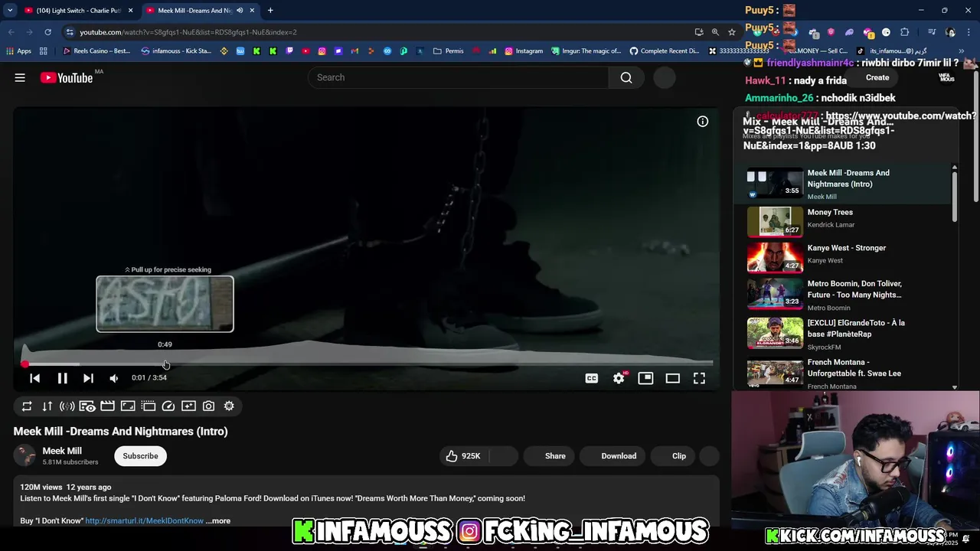
Task: Close the Light Switch browser tab
Action: [x=130, y=11]
